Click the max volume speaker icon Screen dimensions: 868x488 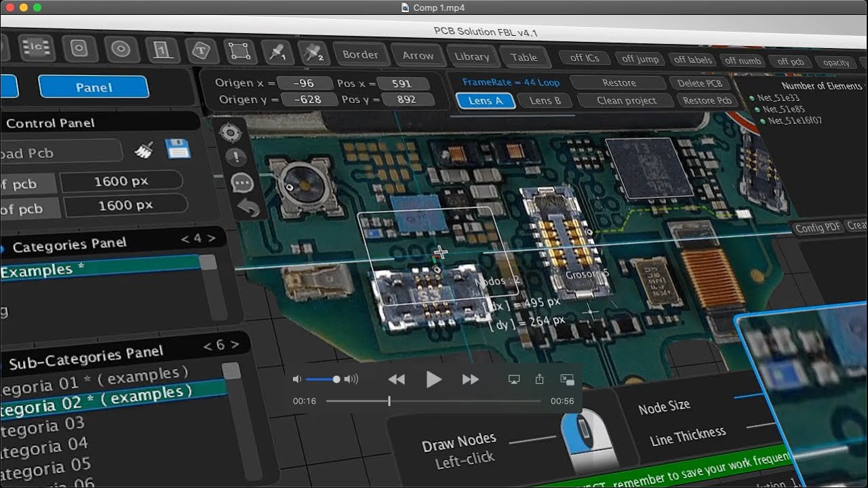pos(351,380)
